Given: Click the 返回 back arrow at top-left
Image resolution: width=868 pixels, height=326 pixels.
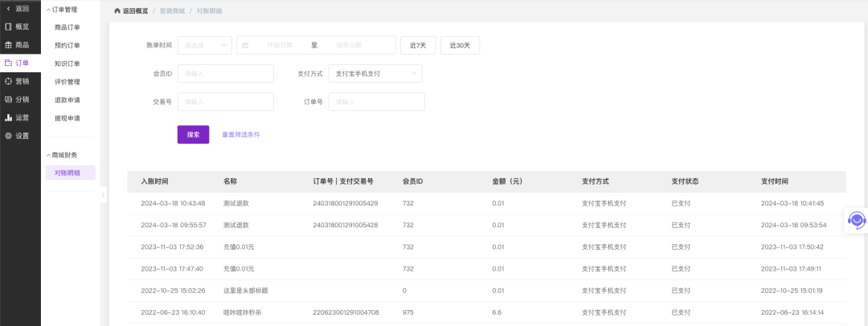Looking at the screenshot, I should [10, 8].
